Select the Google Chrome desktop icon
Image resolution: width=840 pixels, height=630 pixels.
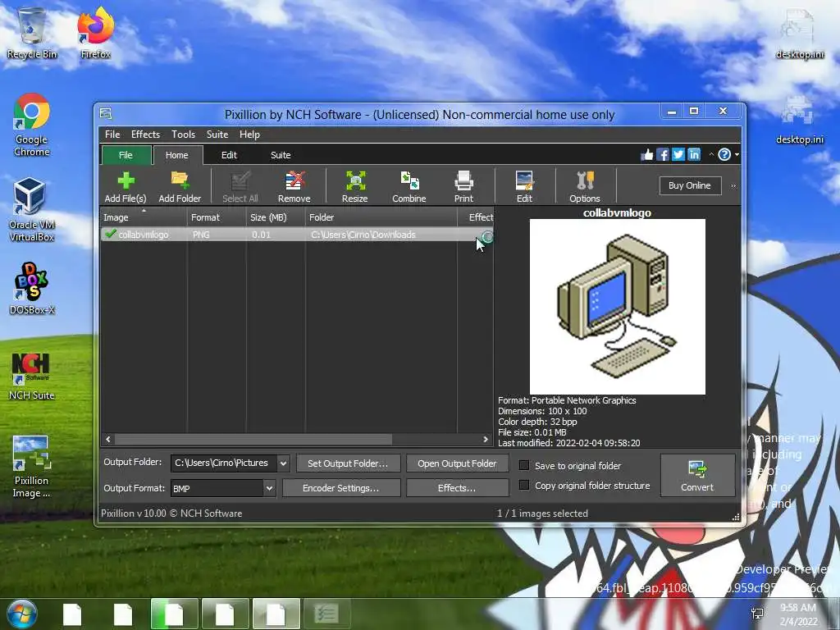coord(32,126)
